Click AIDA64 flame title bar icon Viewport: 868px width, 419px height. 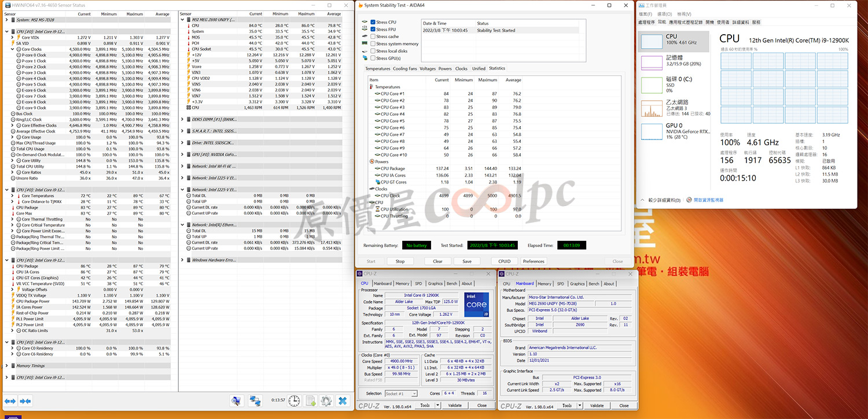click(361, 5)
